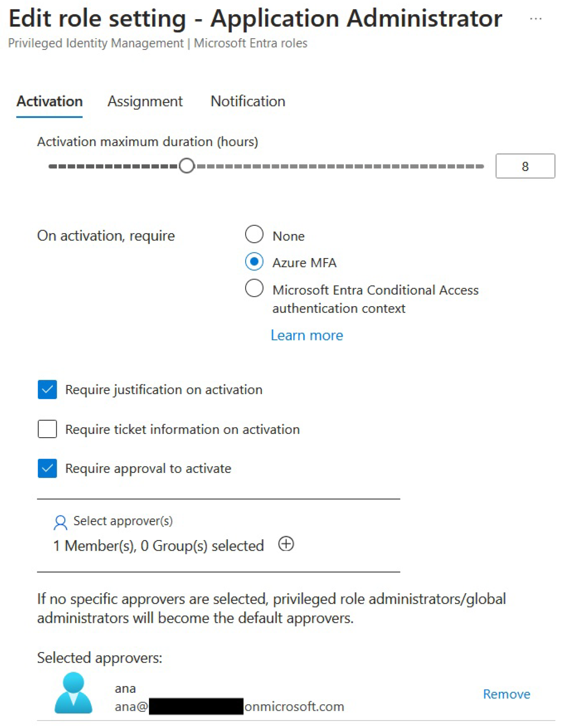
Task: Click the Select approver(s) person icon
Action: coord(60,522)
